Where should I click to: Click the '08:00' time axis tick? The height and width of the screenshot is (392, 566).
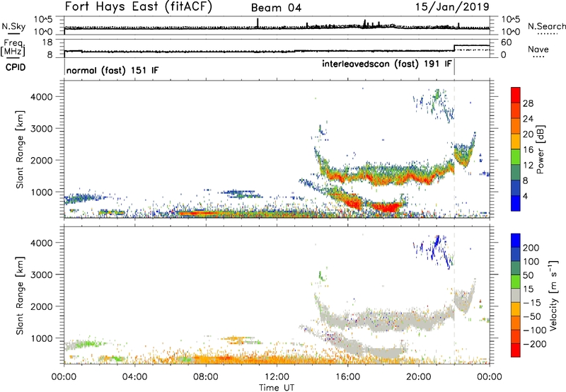coord(205,377)
